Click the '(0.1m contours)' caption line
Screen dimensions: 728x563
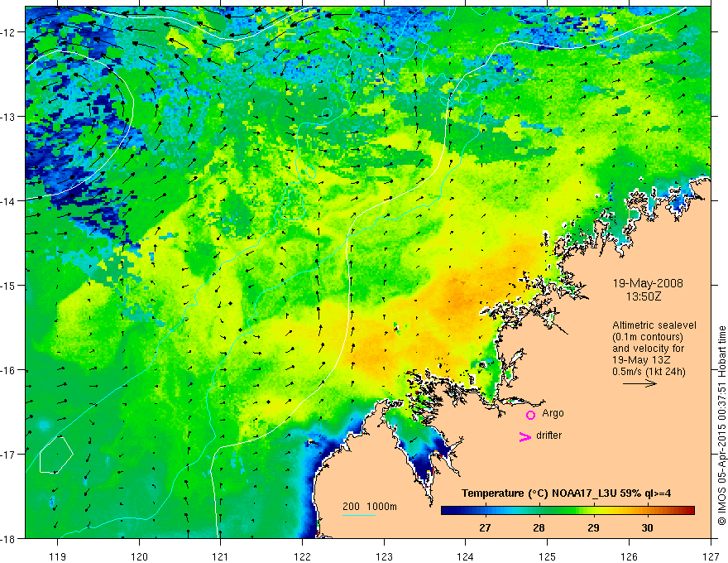[648, 337]
